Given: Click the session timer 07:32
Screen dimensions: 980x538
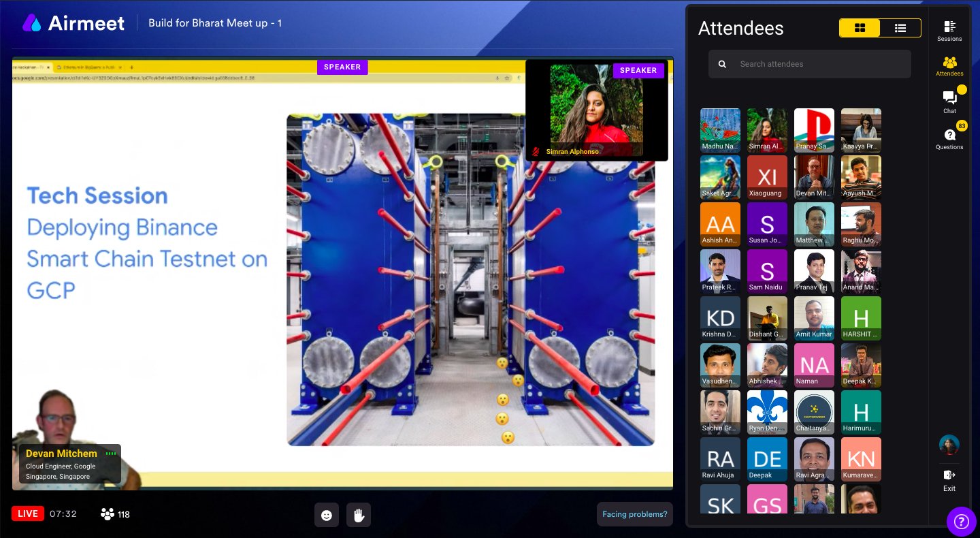Looking at the screenshot, I should (x=63, y=514).
